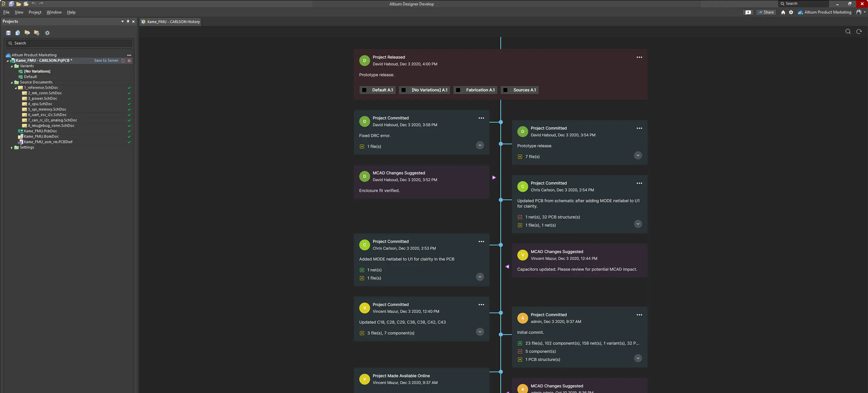Toggle the Projects panel pin
The width and height of the screenshot is (868, 393).
128,21
